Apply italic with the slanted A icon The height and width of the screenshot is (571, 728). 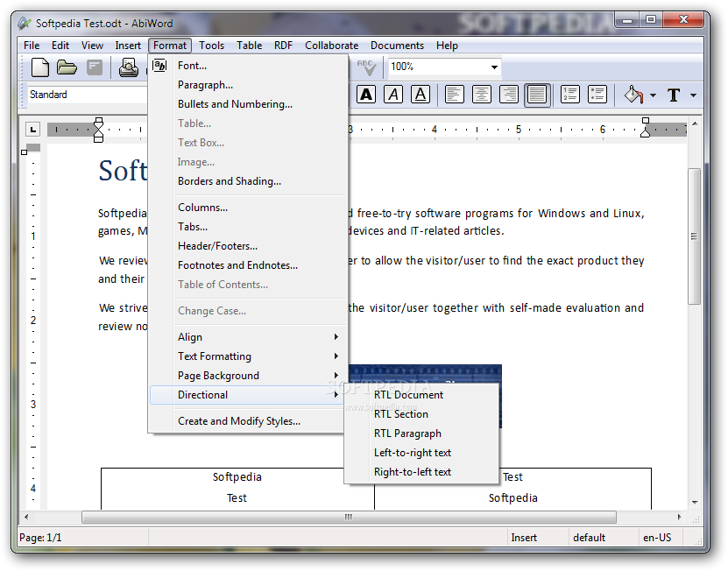pos(393,95)
